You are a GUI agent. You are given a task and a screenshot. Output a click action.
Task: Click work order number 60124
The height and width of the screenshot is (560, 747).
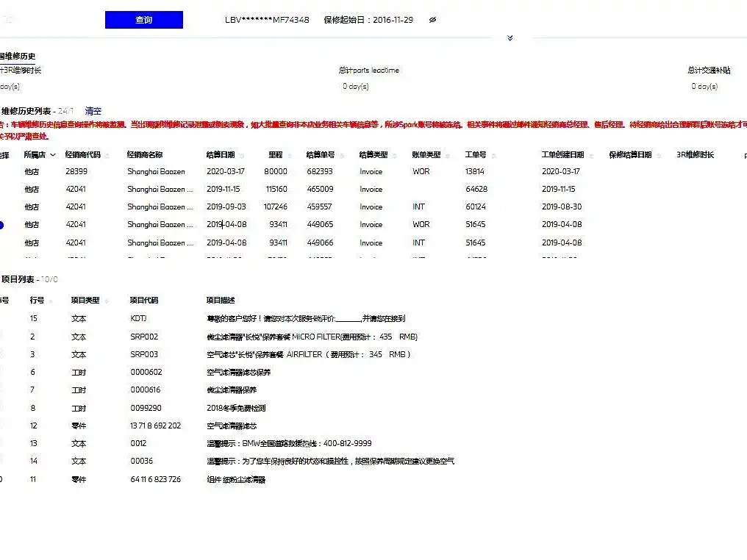(476, 207)
